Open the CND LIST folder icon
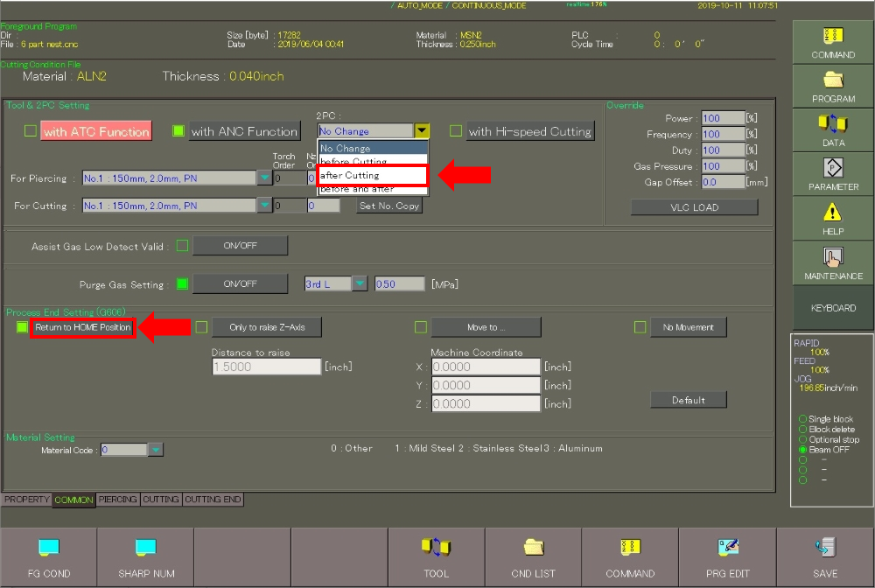 coord(533,548)
